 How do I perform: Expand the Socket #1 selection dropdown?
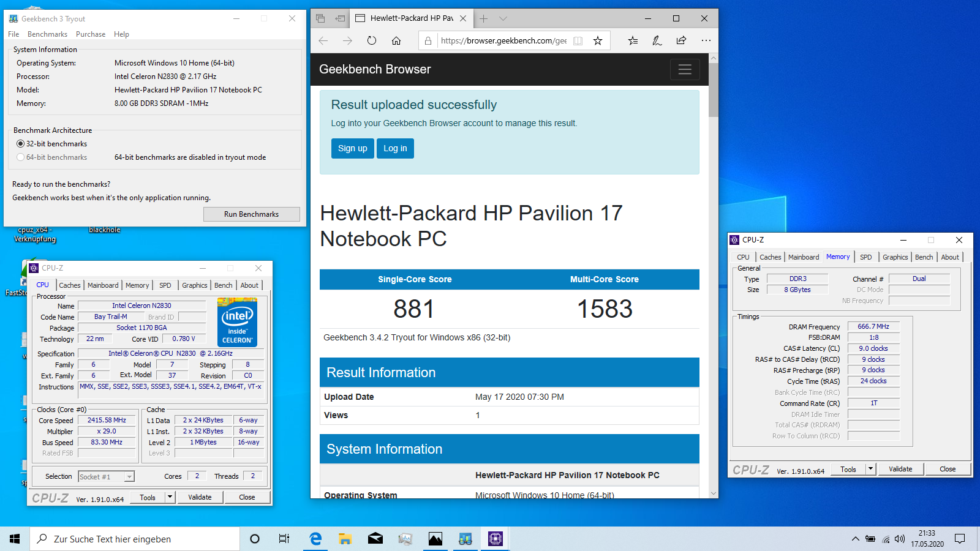tap(129, 477)
